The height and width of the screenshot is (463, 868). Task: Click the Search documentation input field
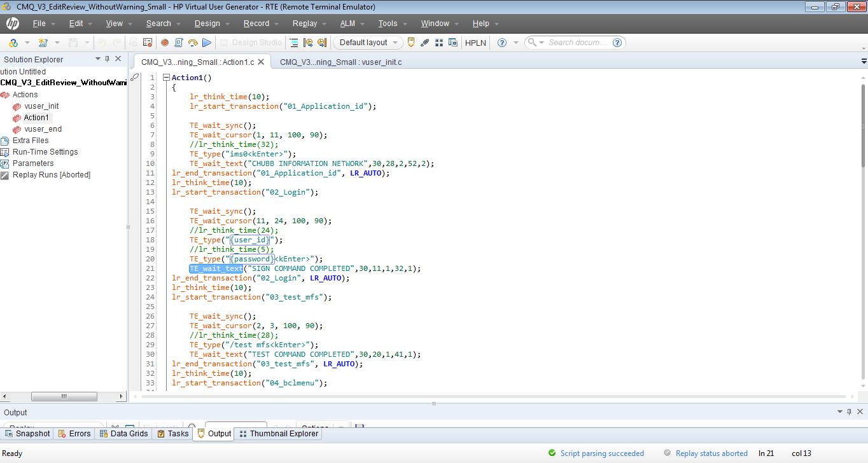point(578,43)
